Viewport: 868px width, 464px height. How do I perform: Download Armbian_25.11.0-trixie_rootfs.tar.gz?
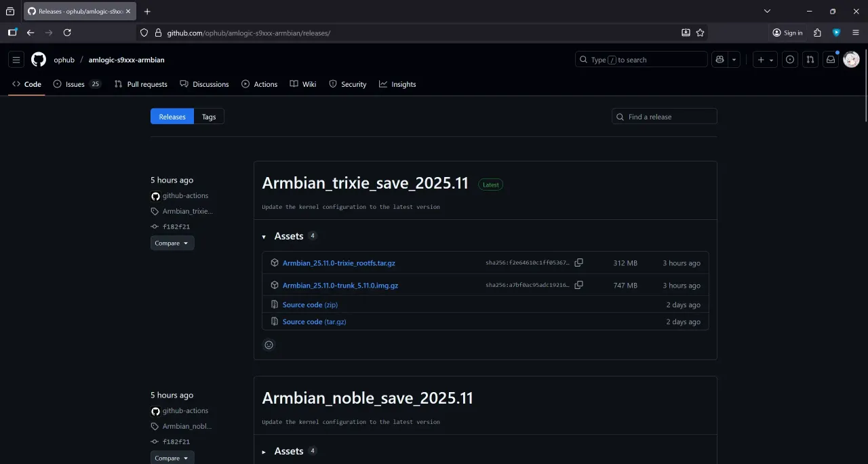338,263
